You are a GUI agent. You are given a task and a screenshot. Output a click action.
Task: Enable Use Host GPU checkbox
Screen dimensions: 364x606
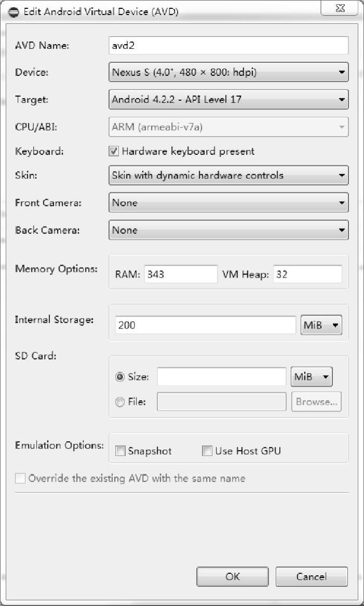point(207,451)
